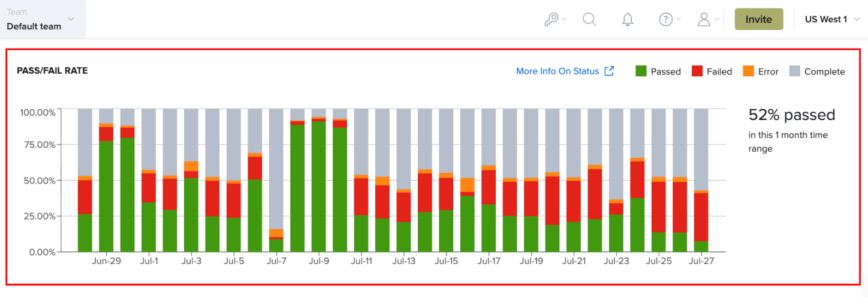Click the Jul-27 bar in chart
868x297 pixels.
[x=701, y=180]
